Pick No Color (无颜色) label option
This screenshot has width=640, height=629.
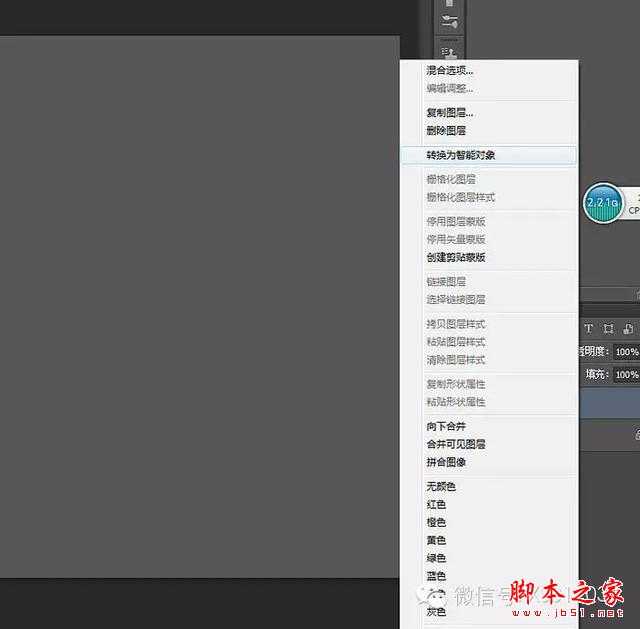pos(441,486)
